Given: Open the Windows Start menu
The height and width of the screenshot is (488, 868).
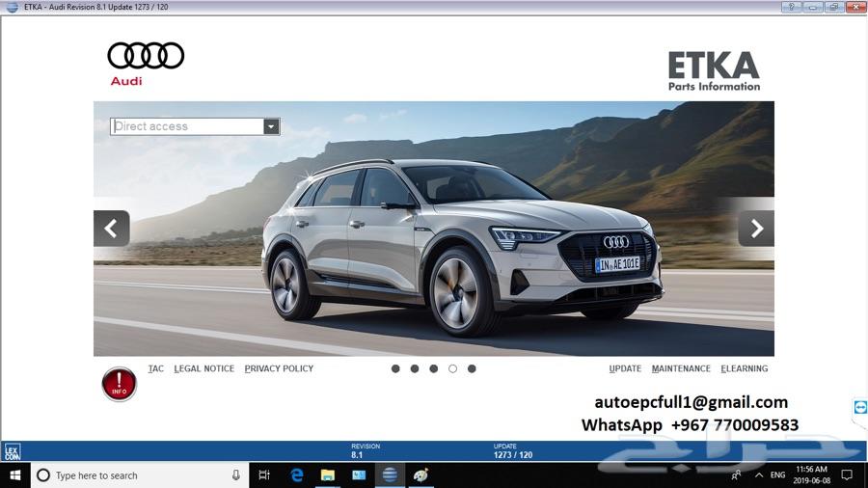Looking at the screenshot, I should point(14,475).
